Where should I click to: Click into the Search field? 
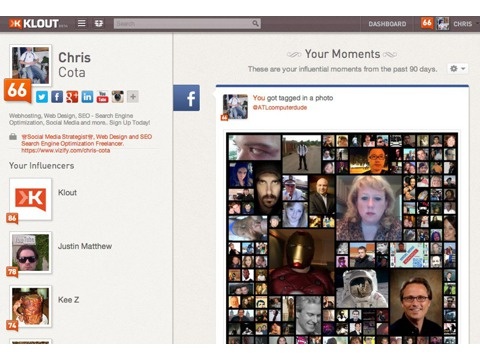(x=182, y=24)
